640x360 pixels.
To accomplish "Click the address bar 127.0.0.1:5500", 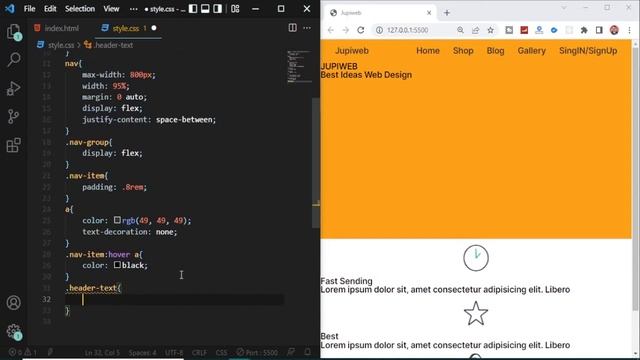I will (407, 30).
